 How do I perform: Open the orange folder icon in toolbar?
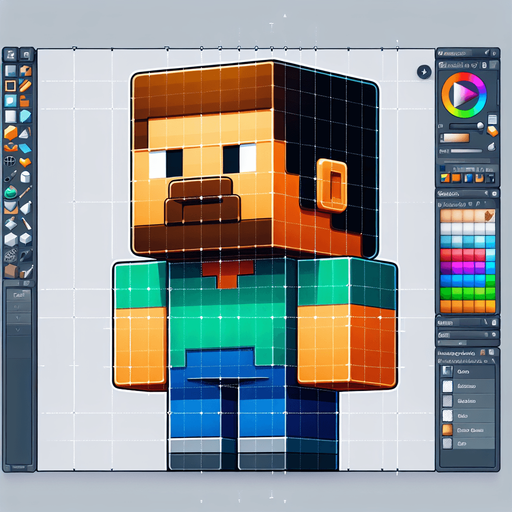point(25,101)
